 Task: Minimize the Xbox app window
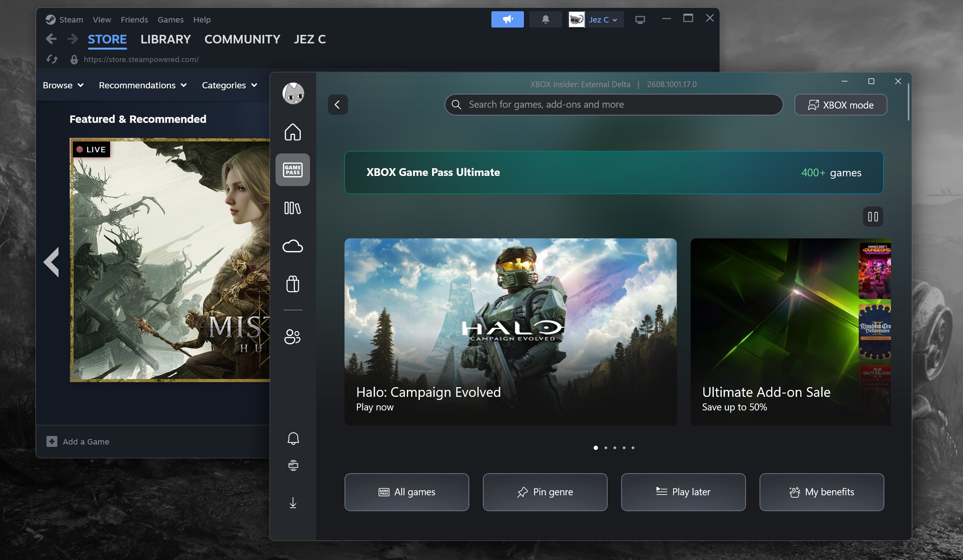[844, 81]
